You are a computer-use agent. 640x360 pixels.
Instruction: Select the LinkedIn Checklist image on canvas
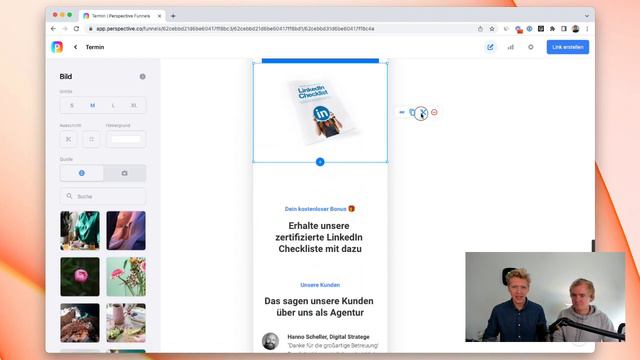[320, 112]
